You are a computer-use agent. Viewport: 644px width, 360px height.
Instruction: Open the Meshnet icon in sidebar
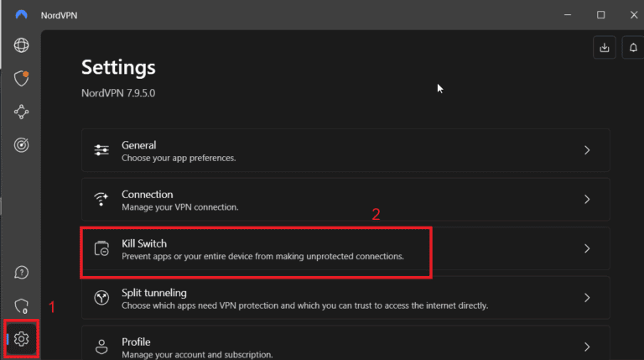click(x=22, y=112)
